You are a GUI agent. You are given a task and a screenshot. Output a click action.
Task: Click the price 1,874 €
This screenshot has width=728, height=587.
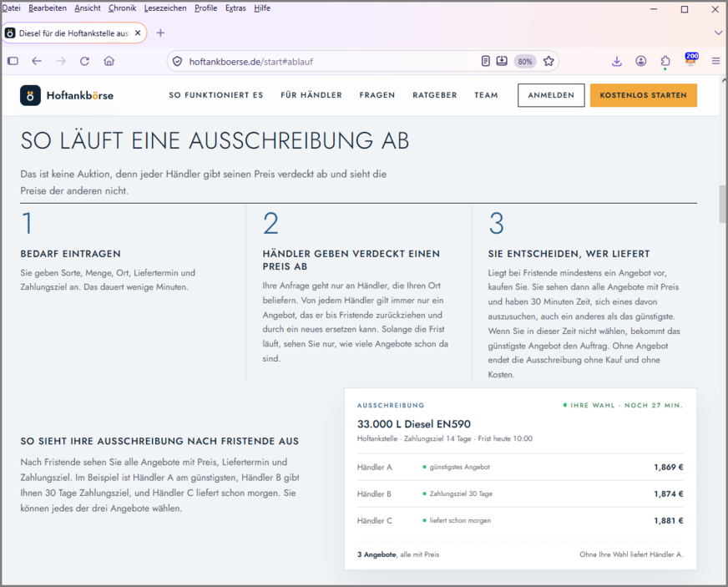click(669, 493)
